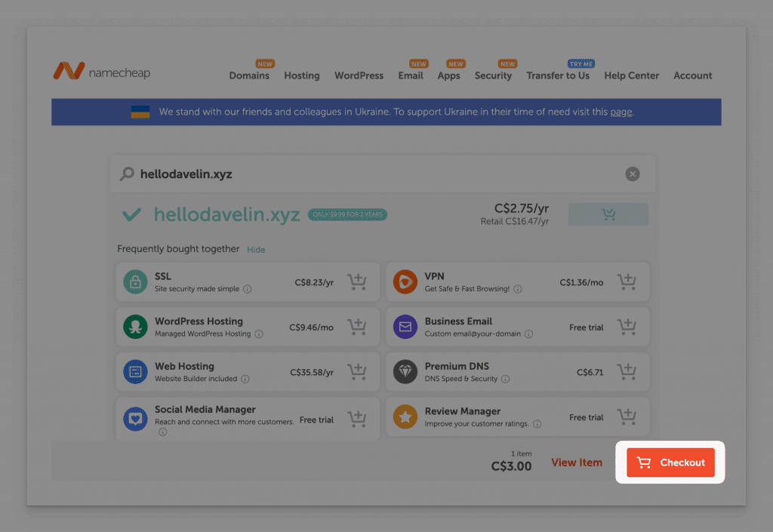Click the green availability checkmark
The image size is (773, 532).
[131, 214]
